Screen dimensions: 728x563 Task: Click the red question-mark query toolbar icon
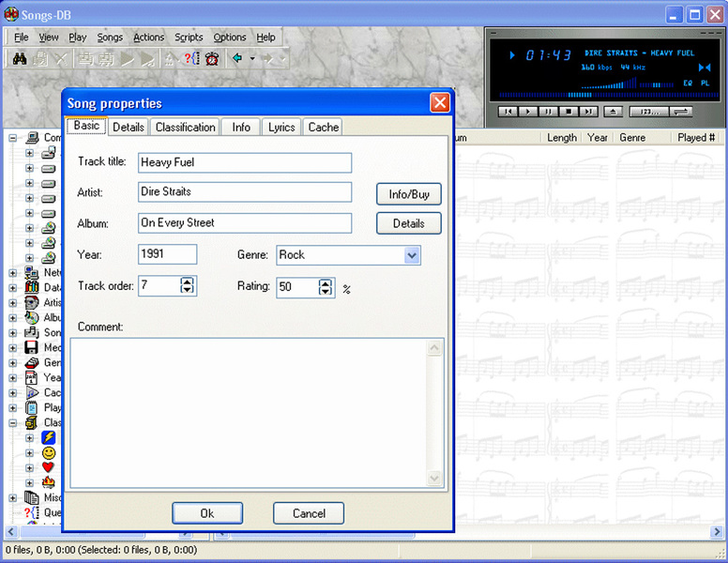click(x=191, y=59)
